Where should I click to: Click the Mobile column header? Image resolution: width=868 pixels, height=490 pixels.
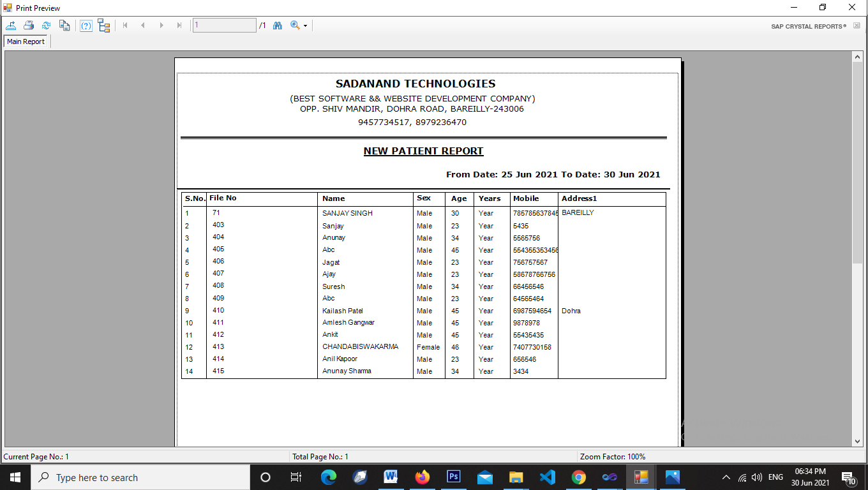(x=526, y=198)
